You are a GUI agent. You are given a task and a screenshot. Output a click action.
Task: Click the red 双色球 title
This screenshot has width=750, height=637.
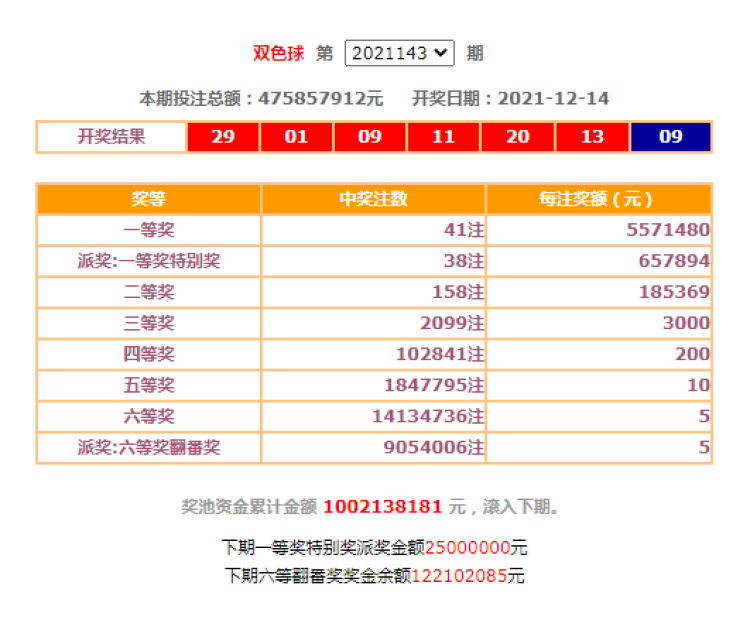click(278, 53)
